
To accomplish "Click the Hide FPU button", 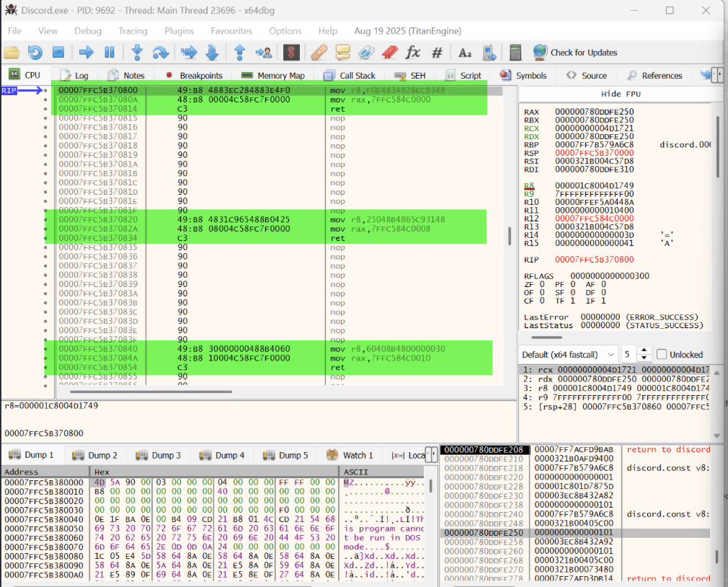I will point(621,94).
